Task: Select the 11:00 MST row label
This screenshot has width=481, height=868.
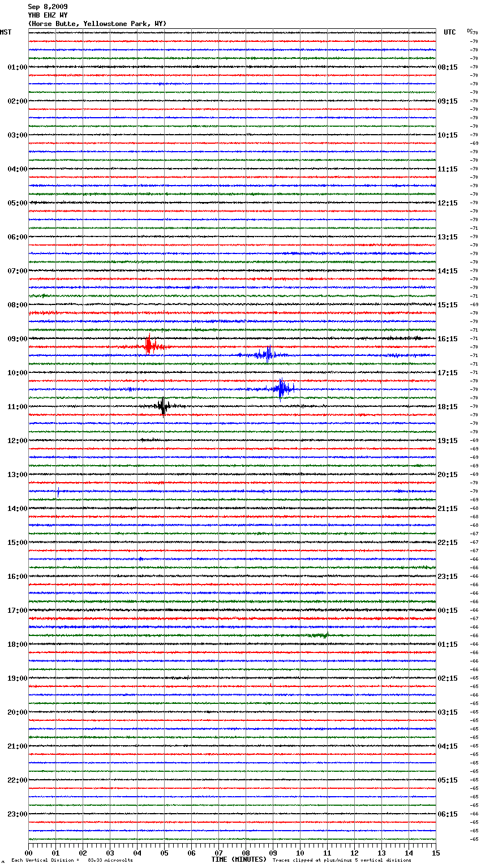Action: click(x=17, y=407)
